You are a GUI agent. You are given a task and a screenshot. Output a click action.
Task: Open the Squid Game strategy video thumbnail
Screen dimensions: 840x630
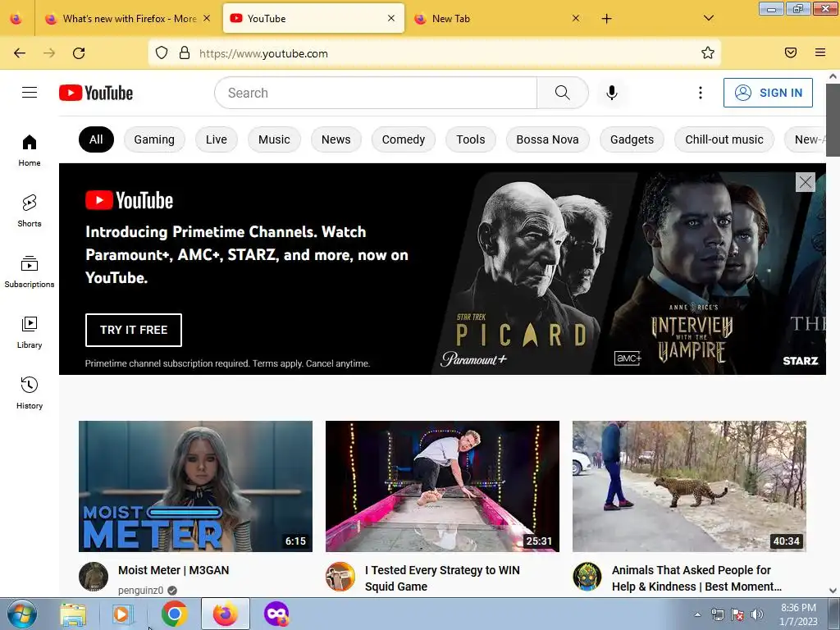[x=442, y=486]
